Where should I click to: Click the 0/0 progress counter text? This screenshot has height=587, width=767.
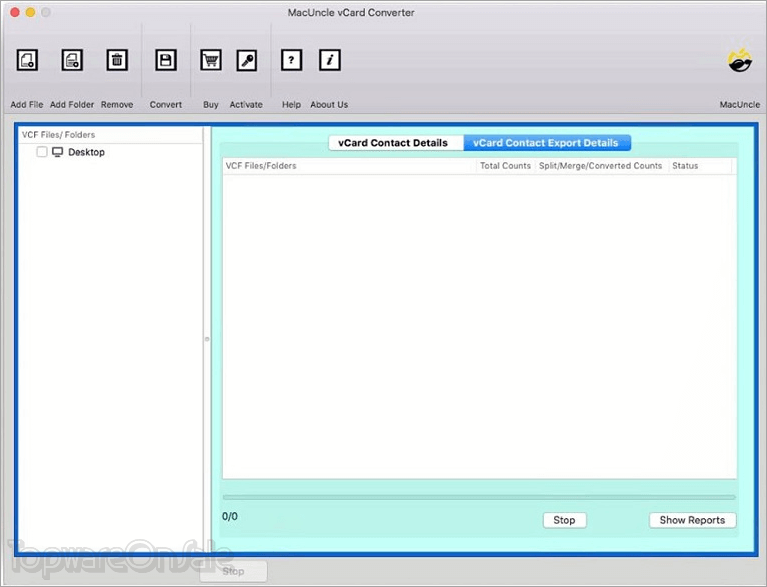point(230,517)
